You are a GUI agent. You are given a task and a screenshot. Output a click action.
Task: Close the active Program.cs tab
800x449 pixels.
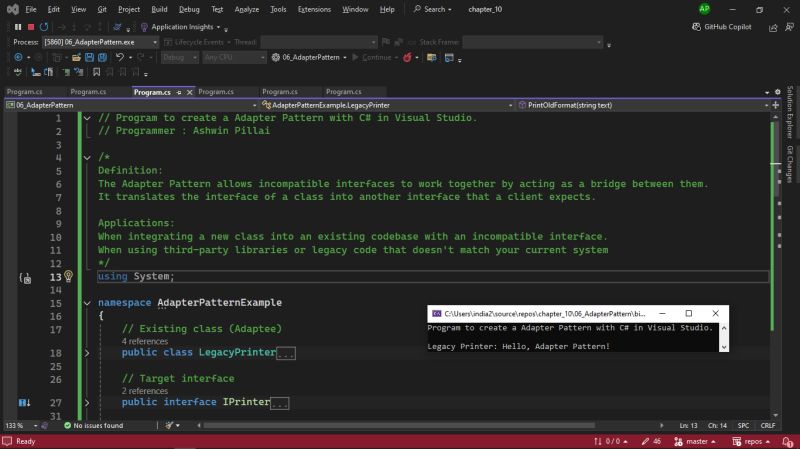[x=189, y=92]
